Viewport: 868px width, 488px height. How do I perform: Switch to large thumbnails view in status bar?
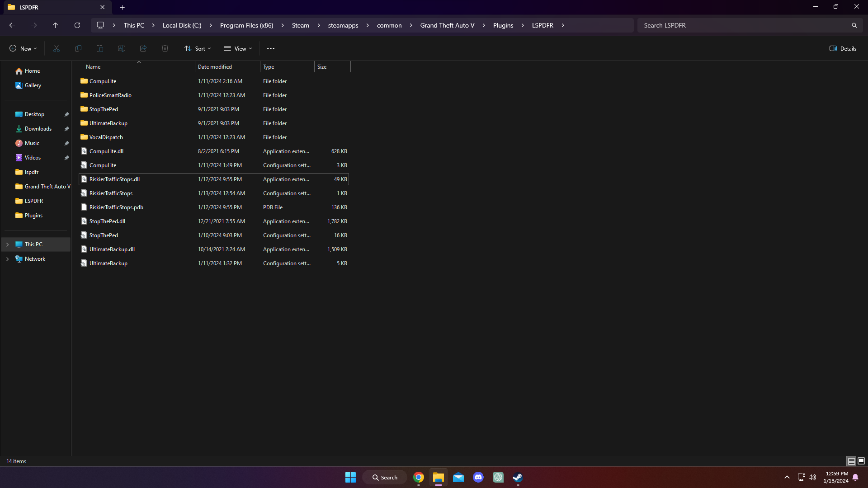click(x=861, y=461)
